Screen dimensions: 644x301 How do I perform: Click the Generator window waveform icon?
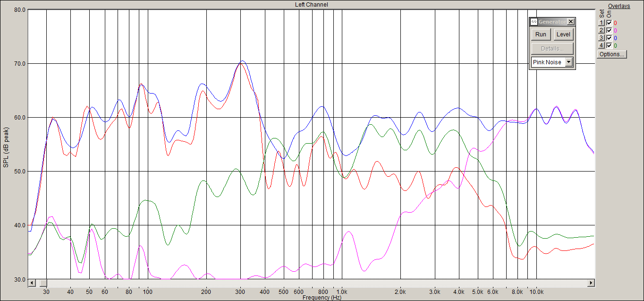point(534,22)
